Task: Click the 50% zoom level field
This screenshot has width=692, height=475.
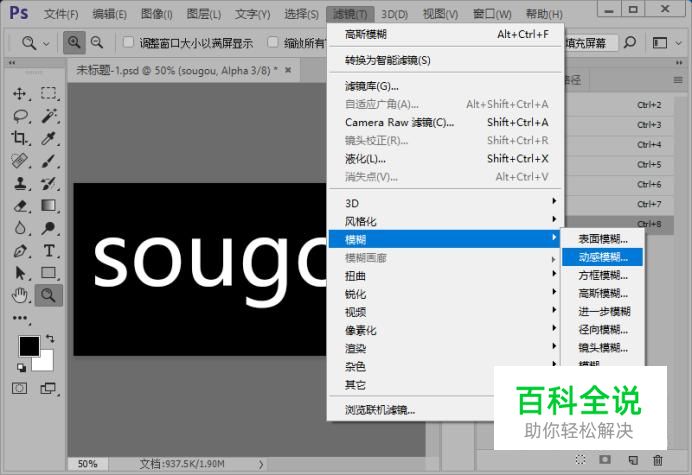Action: (87, 464)
